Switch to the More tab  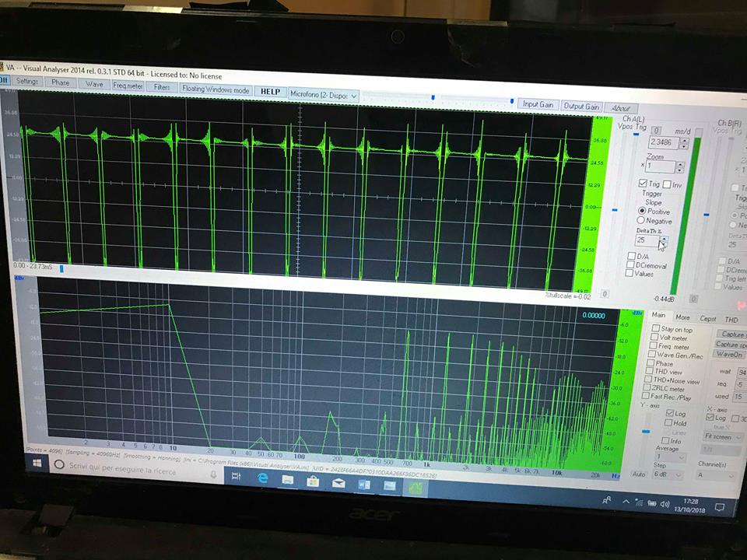(x=682, y=317)
